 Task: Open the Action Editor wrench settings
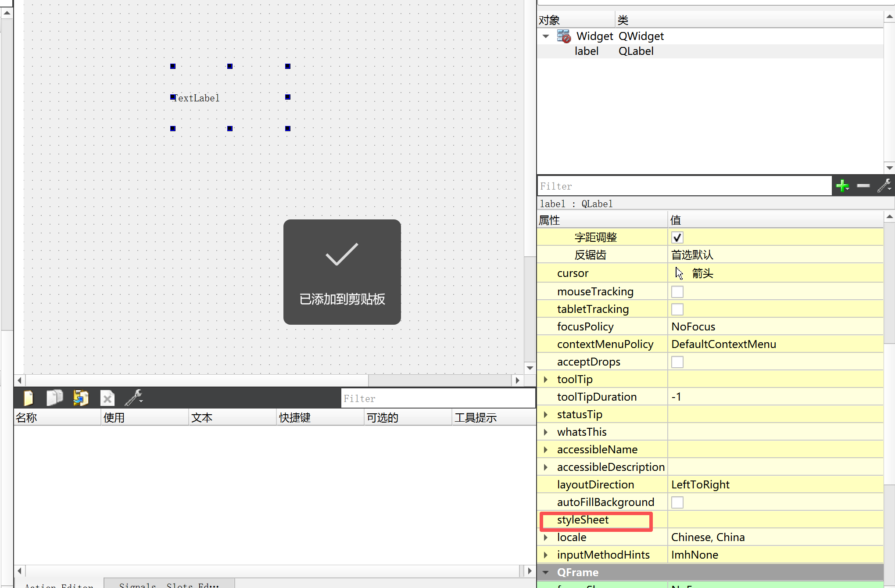point(133,398)
